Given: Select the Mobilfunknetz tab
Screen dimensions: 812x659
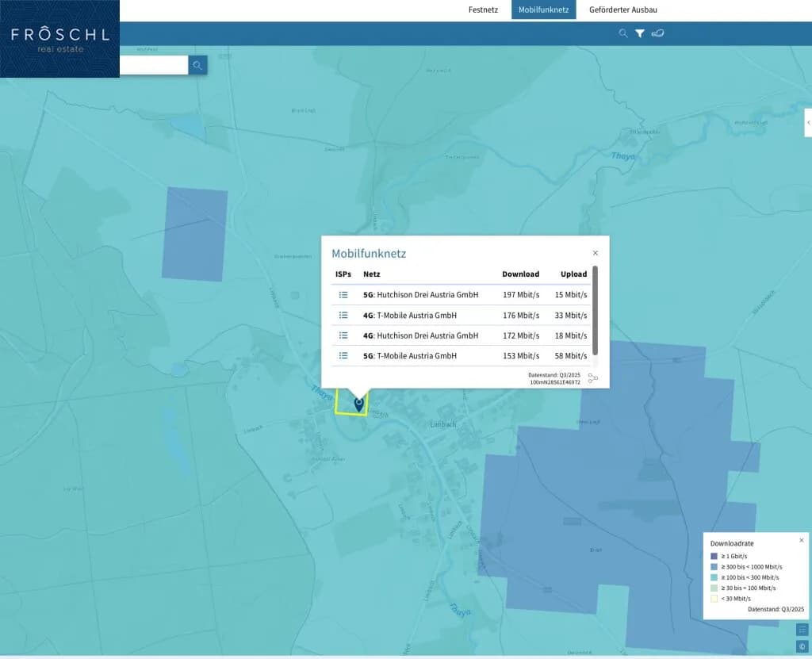Looking at the screenshot, I should point(544,10).
